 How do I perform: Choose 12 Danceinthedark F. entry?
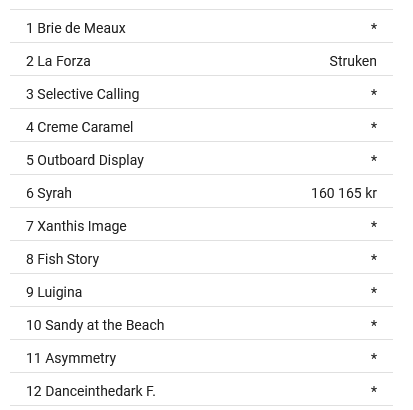pos(201,389)
